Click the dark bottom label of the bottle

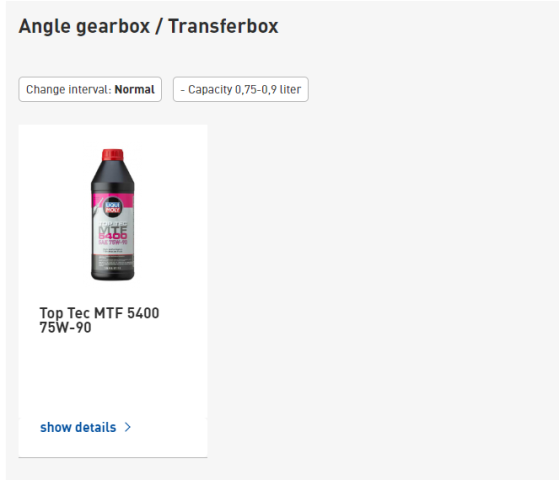tap(113, 266)
